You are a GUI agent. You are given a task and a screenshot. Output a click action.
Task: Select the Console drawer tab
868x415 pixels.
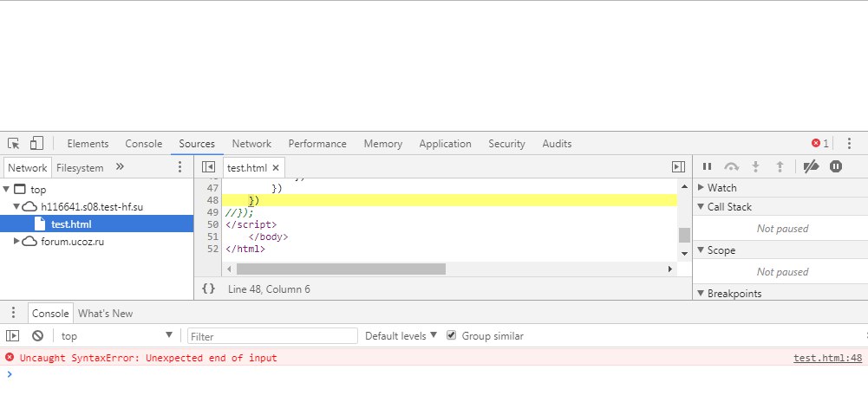point(49,313)
